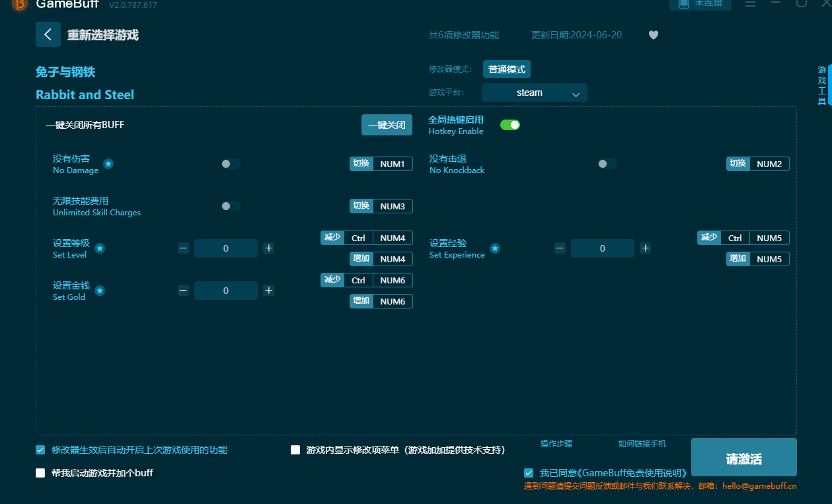Click the 增加 NUM4 hotkey button
832x504 pixels.
[x=381, y=259]
